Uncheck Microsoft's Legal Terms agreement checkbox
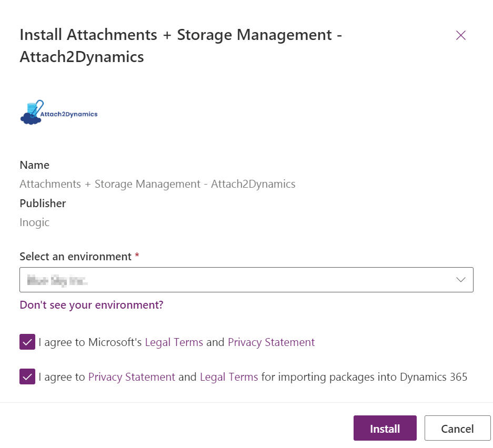Screen dimensions: 493x448 point(27,342)
